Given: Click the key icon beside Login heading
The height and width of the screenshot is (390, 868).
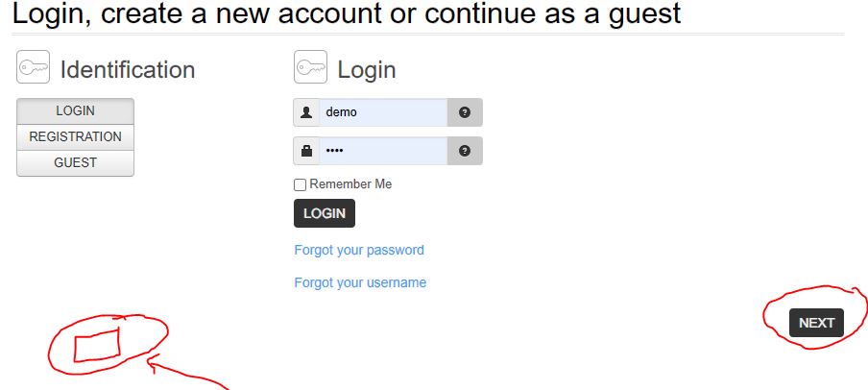Looking at the screenshot, I should (x=310, y=68).
